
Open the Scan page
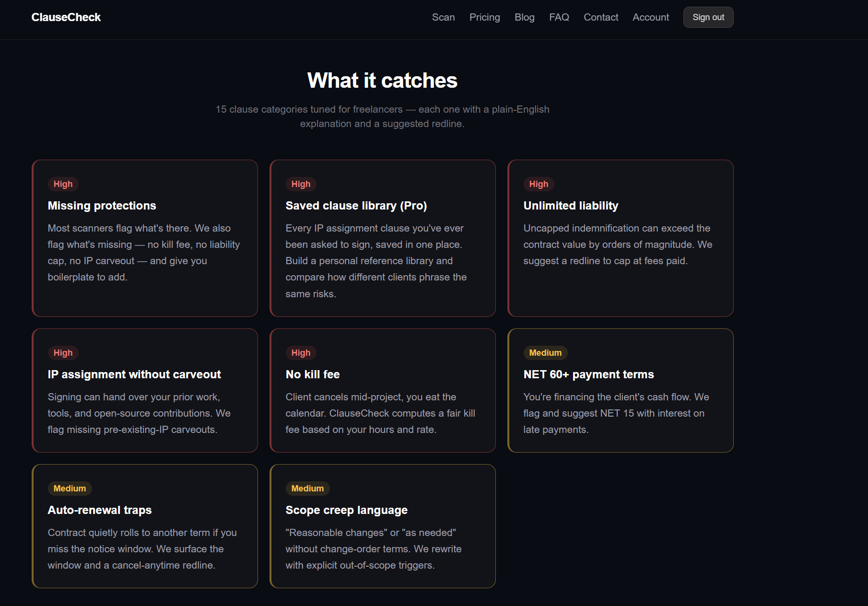click(443, 17)
